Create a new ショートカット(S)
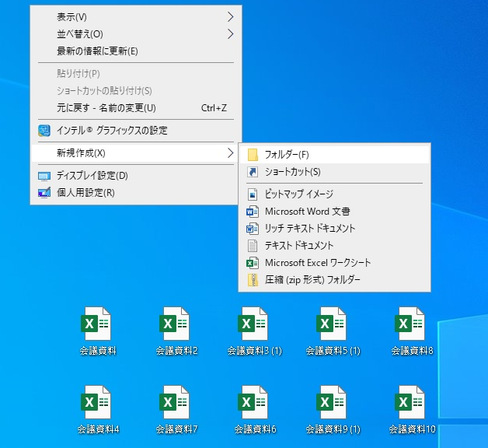Image resolution: width=488 pixels, height=448 pixels. tap(335, 172)
